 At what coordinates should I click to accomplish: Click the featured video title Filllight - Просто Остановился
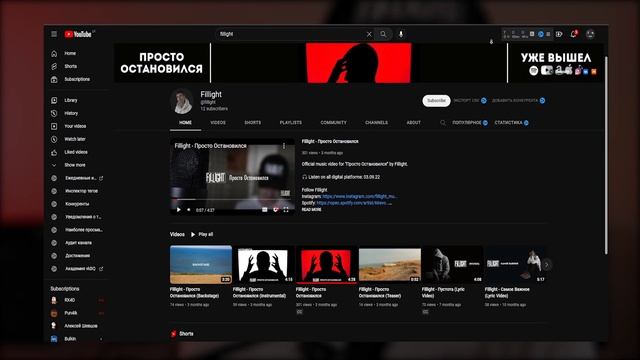tap(330, 142)
